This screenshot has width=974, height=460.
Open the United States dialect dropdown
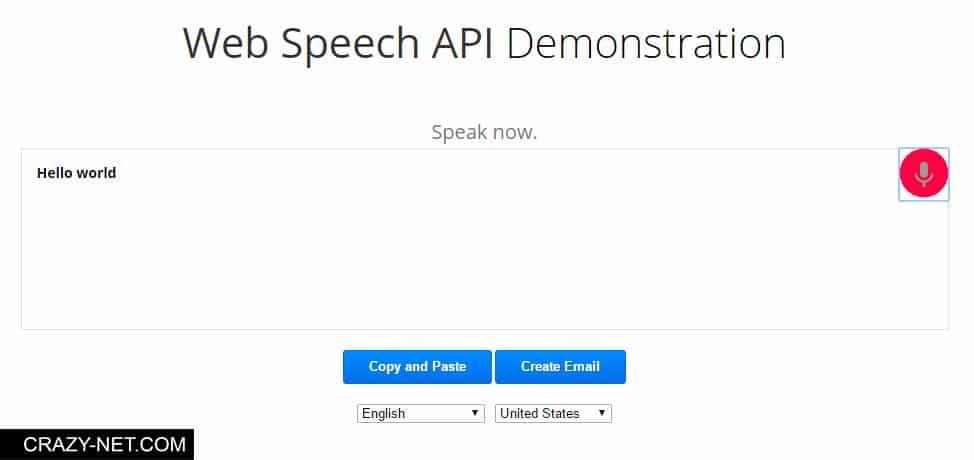point(553,413)
